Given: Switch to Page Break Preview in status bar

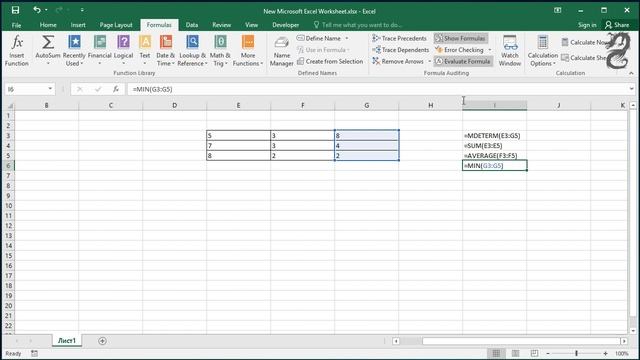Looking at the screenshot, I should click(x=534, y=353).
